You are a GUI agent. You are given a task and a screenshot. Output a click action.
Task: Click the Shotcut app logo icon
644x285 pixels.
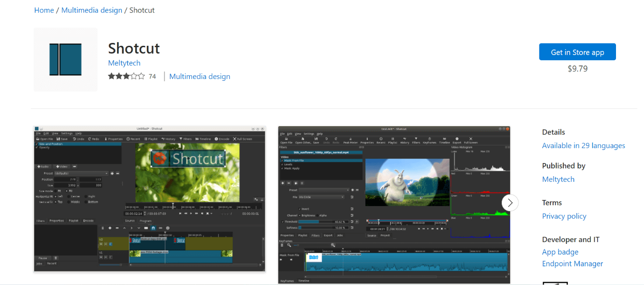tap(65, 59)
